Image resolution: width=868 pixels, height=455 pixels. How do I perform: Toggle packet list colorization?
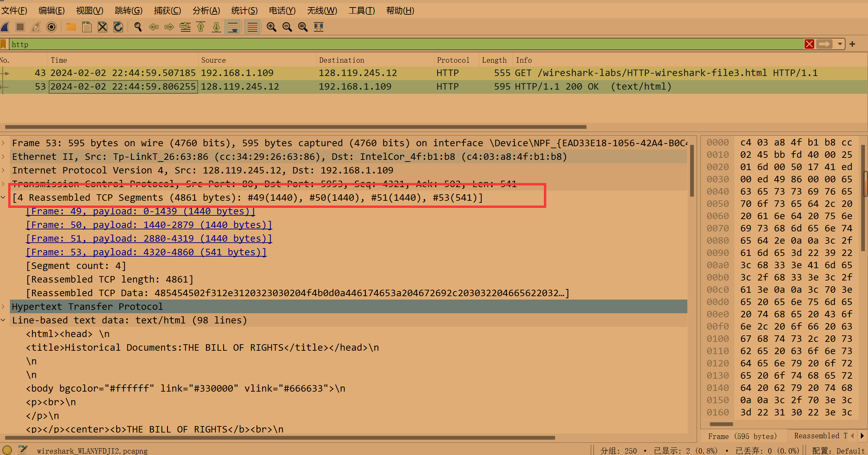click(x=253, y=27)
